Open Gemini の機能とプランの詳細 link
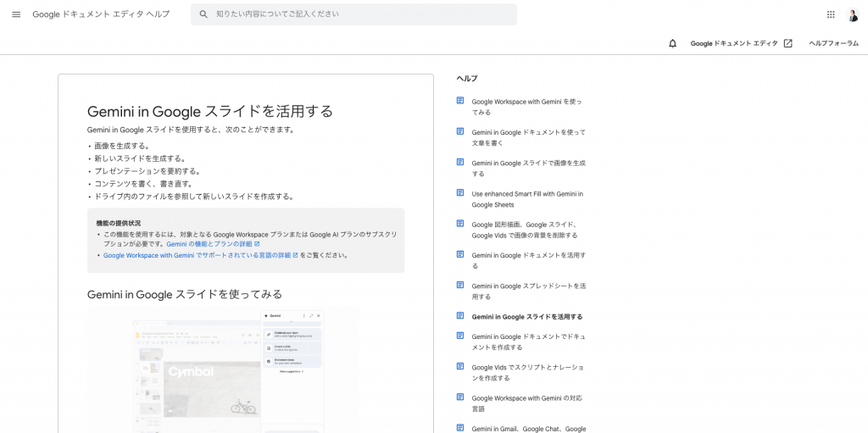Viewport: 868px width, 433px height. click(x=213, y=244)
